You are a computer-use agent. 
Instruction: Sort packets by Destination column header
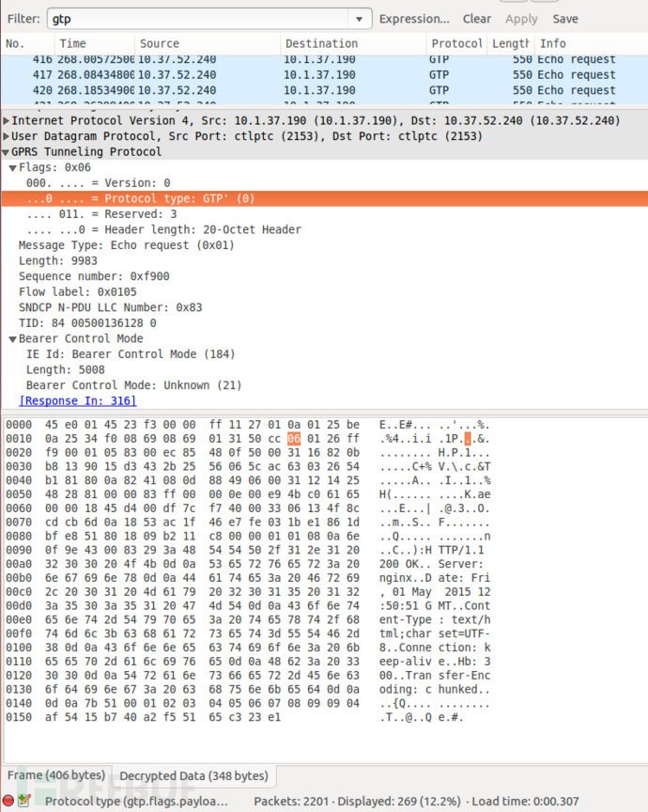(353, 43)
